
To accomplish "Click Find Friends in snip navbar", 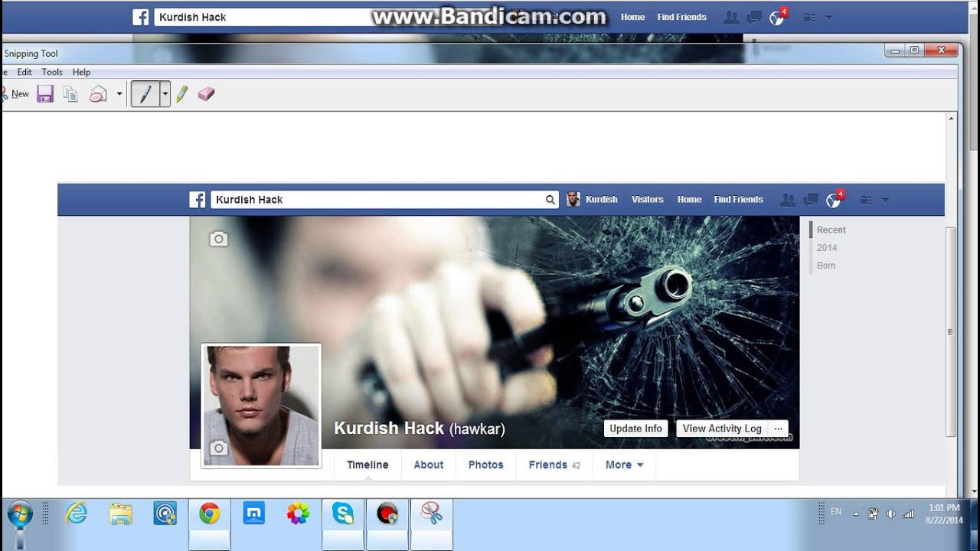I will tap(738, 200).
